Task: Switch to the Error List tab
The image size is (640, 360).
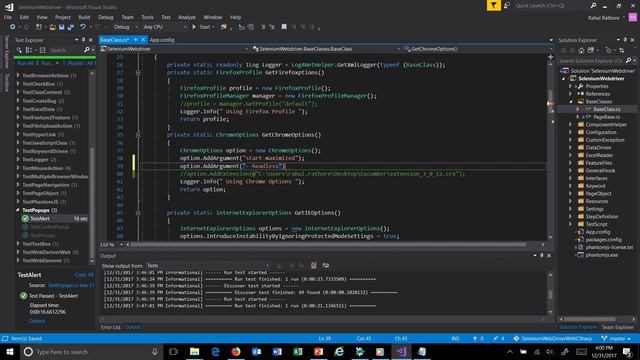Action: click(110, 327)
